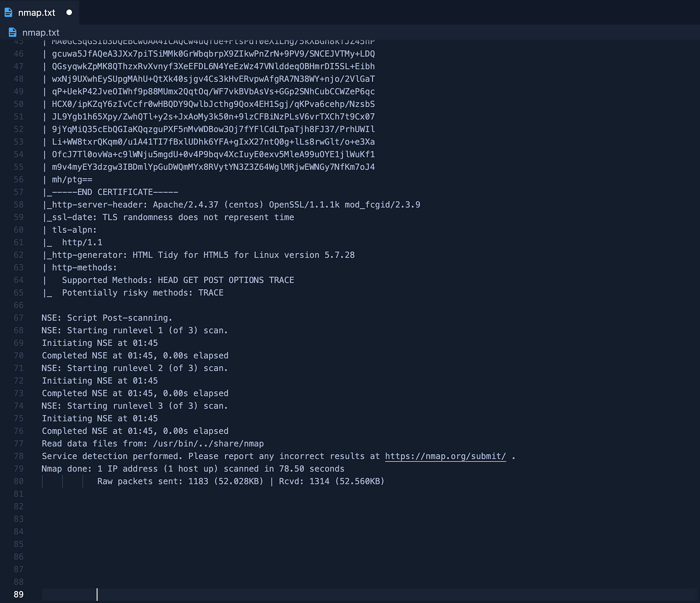Screen dimensions: 700x603
Task: Click the file icon in the nmap.txt breadcrumb
Action: click(x=12, y=32)
